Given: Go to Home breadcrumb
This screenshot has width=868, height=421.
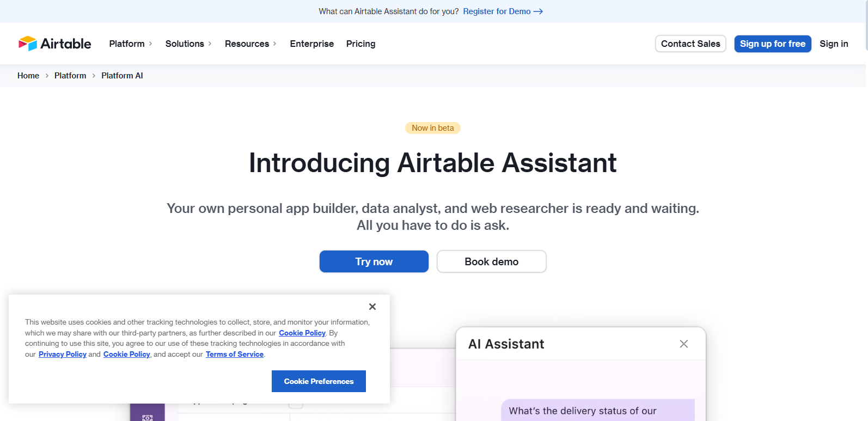Looking at the screenshot, I should [x=28, y=76].
